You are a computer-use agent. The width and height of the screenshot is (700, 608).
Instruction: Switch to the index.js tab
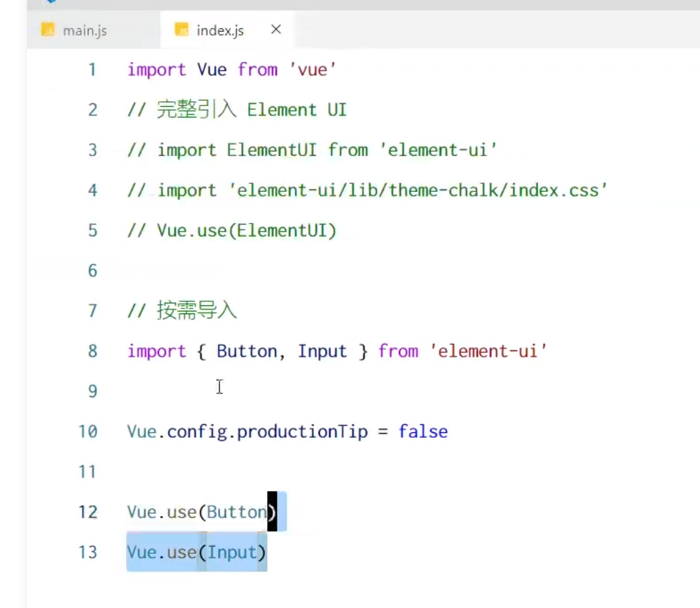click(220, 30)
